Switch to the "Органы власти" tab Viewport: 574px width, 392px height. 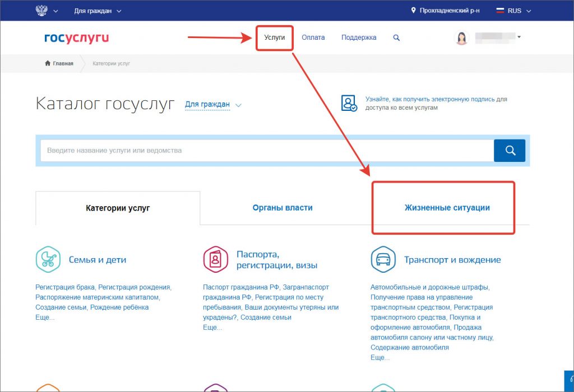point(283,208)
